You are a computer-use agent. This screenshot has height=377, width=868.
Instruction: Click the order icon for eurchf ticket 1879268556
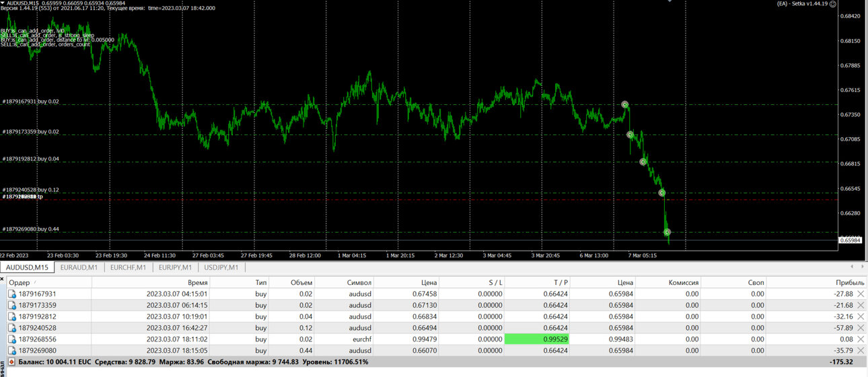point(11,339)
